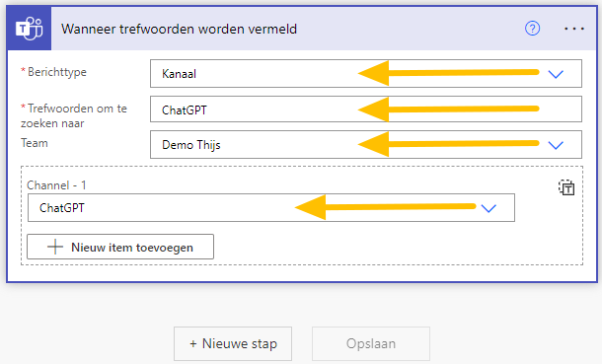Screen dimensions: 602x364
Task: Click the Microsoft Teams connector icon
Action: [30, 29]
